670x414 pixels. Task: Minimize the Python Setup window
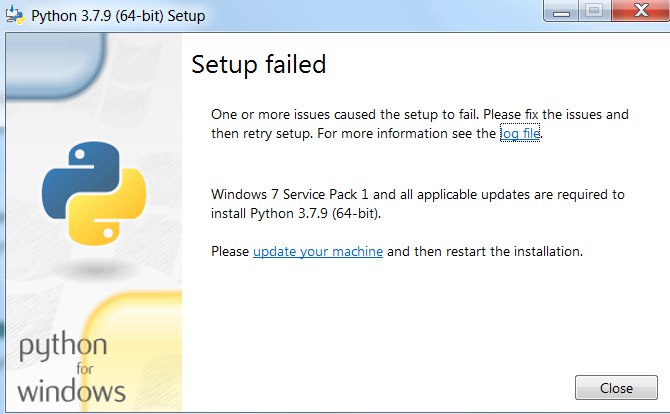pyautogui.click(x=561, y=12)
